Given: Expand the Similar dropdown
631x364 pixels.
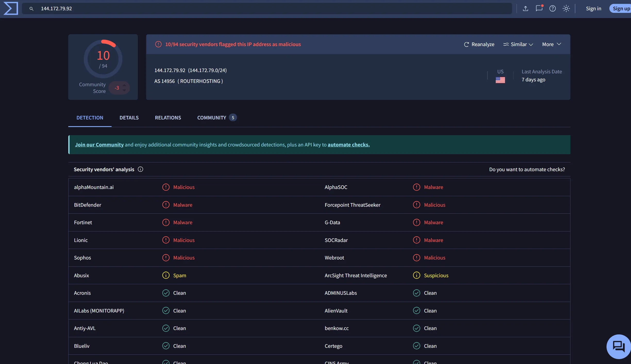Looking at the screenshot, I should pos(518,44).
